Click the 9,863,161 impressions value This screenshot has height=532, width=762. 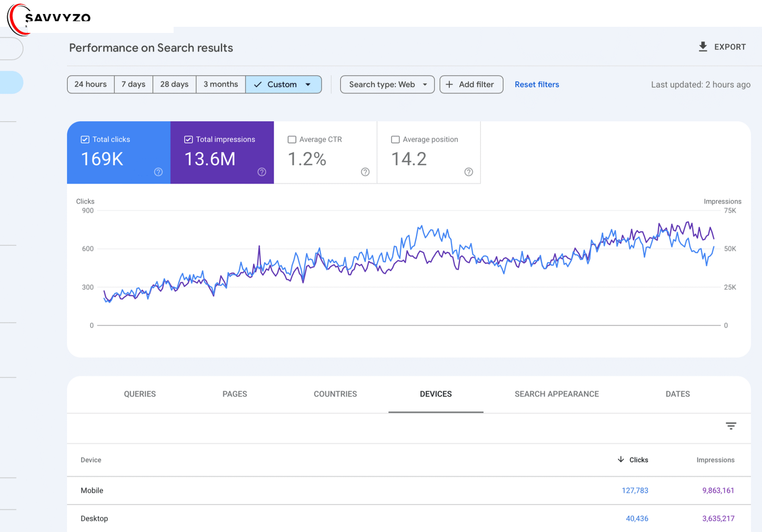pyautogui.click(x=718, y=491)
